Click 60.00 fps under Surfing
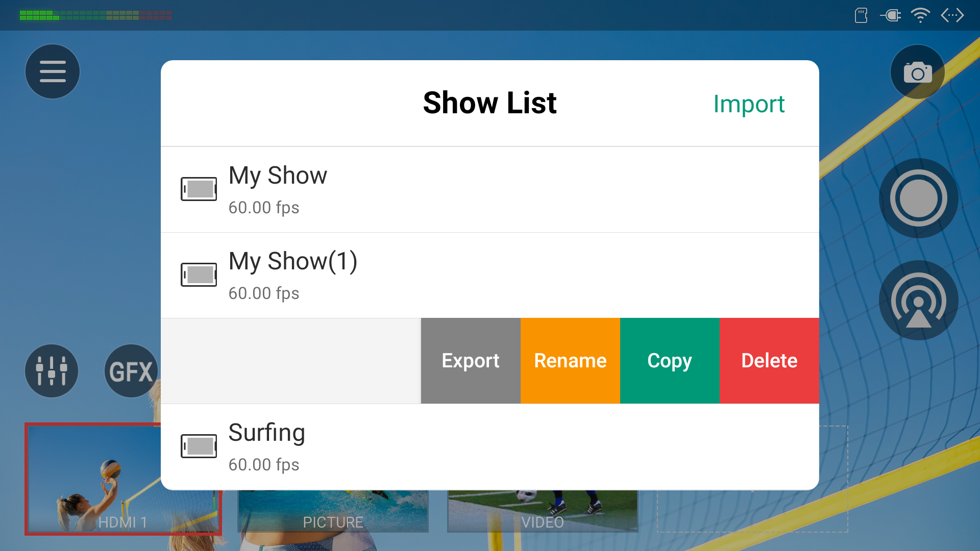This screenshot has width=980, height=551. (264, 465)
